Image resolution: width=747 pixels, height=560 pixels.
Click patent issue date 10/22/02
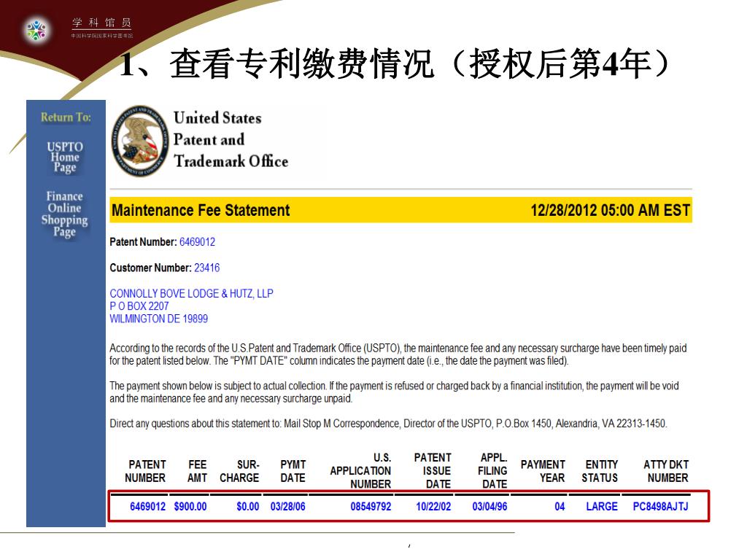(433, 507)
